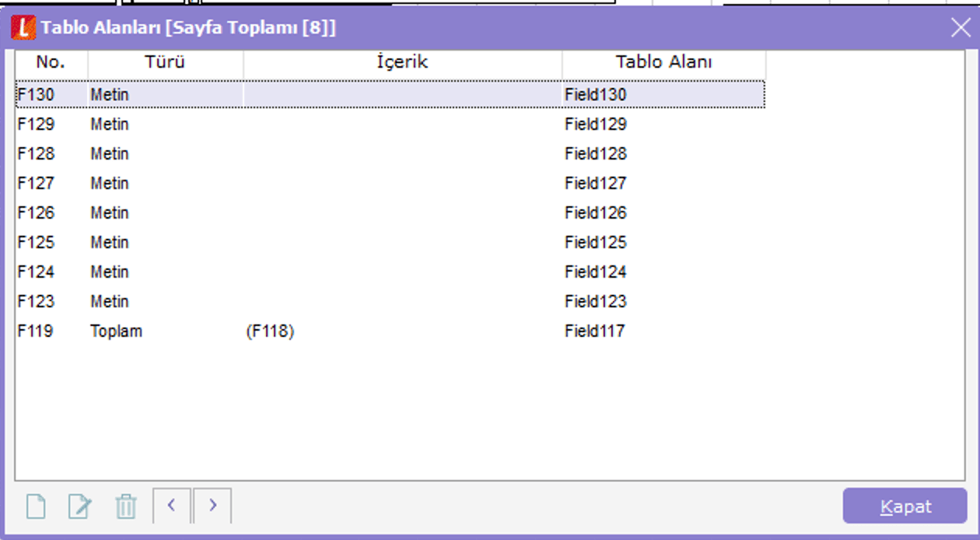Select row F129
Image resolution: width=980 pixels, height=540 pixels.
390,124
